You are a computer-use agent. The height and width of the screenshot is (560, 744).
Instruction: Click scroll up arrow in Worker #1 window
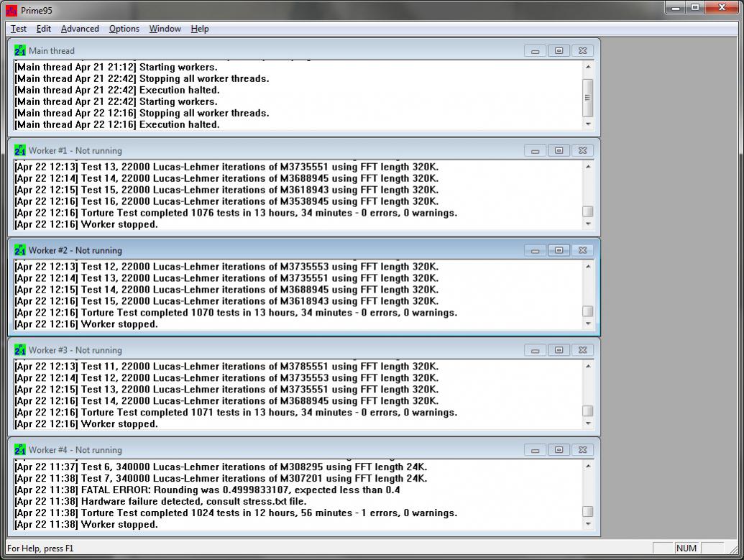click(588, 167)
